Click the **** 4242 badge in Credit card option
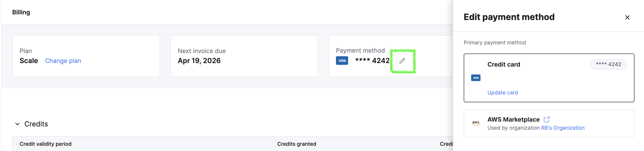 (x=608, y=64)
